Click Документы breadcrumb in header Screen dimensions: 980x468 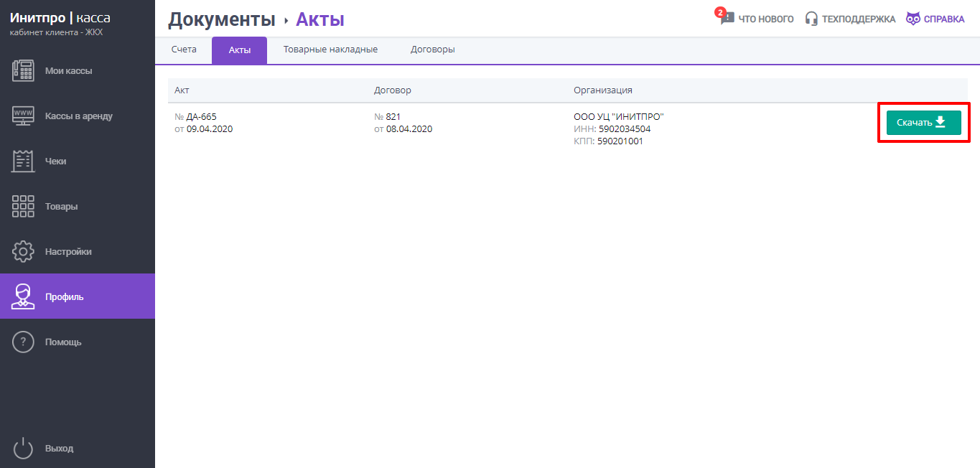[x=222, y=19]
